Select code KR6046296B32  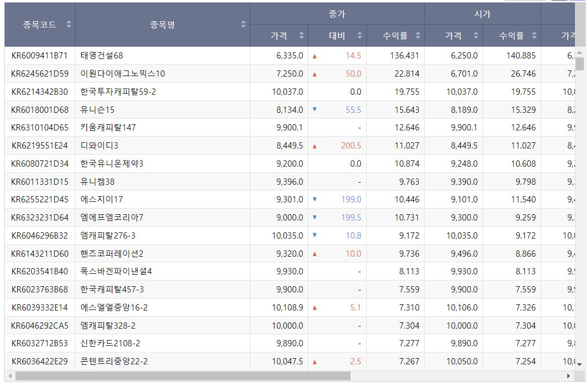click(x=39, y=235)
